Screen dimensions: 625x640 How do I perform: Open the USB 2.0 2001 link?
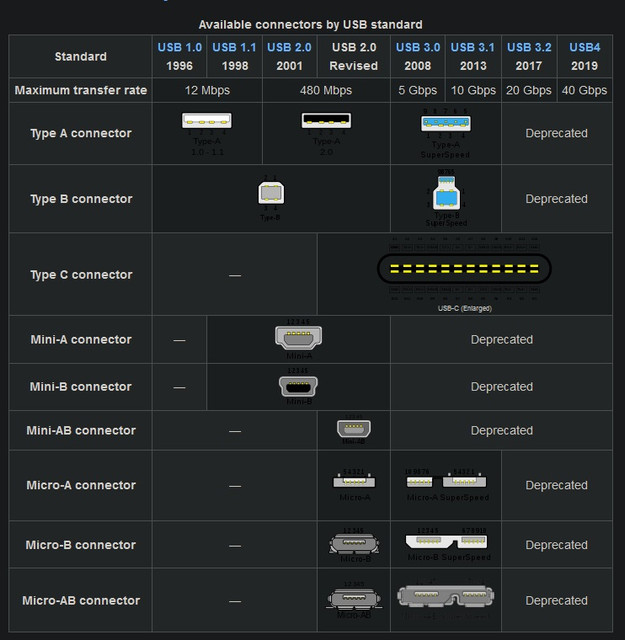click(289, 47)
